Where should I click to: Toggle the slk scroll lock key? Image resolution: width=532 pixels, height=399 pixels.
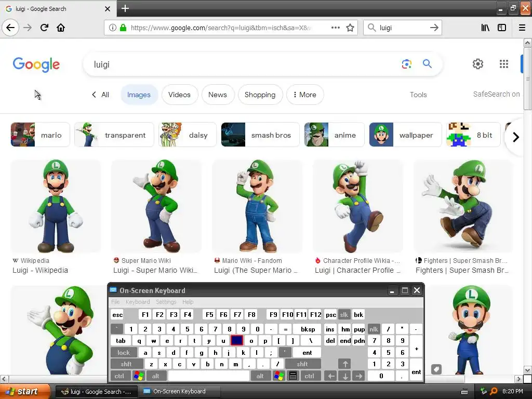(x=344, y=314)
